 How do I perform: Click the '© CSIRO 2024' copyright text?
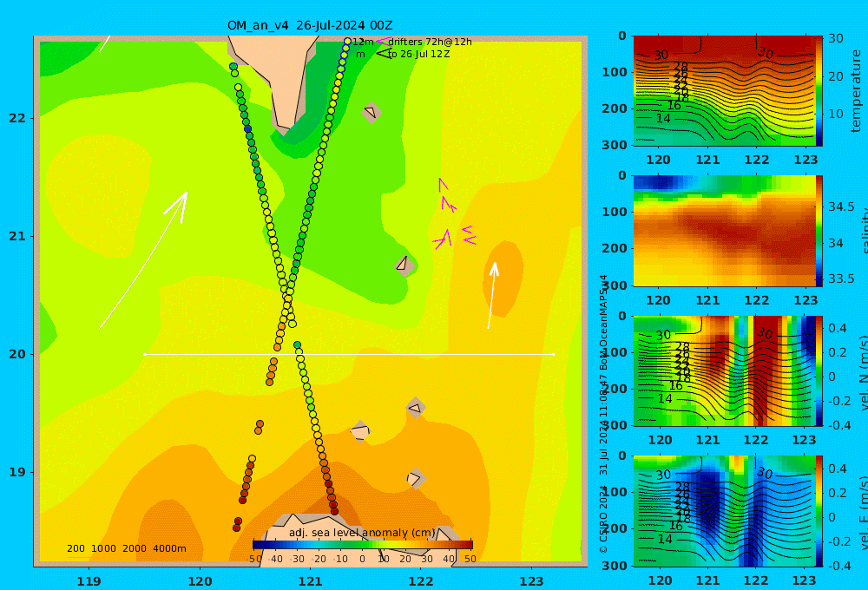603,521
